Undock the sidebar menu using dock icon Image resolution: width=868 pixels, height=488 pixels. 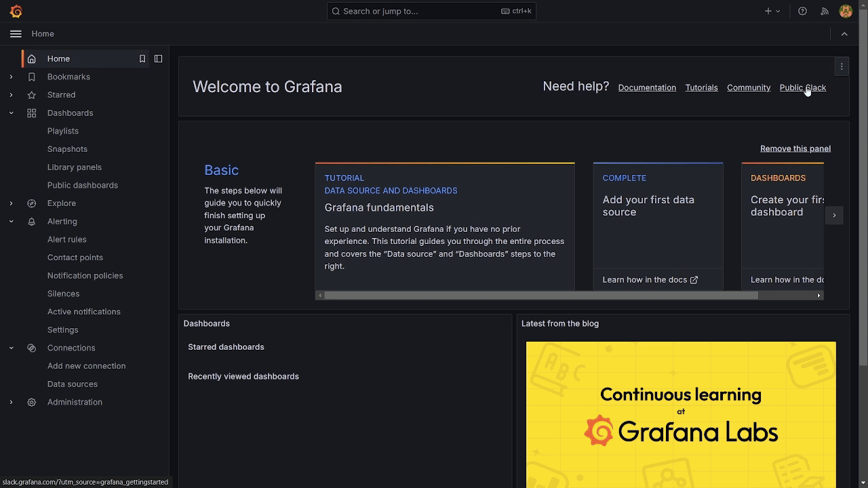pyautogui.click(x=158, y=59)
